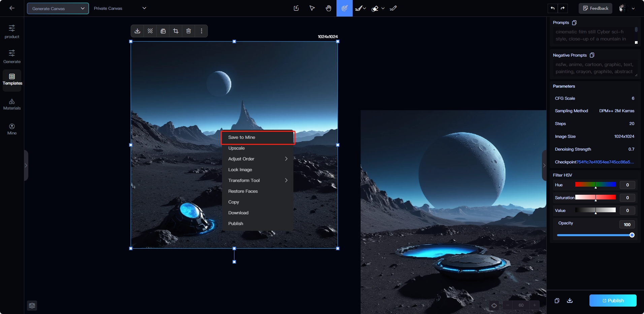Click the three-dot more options icon

(x=201, y=31)
